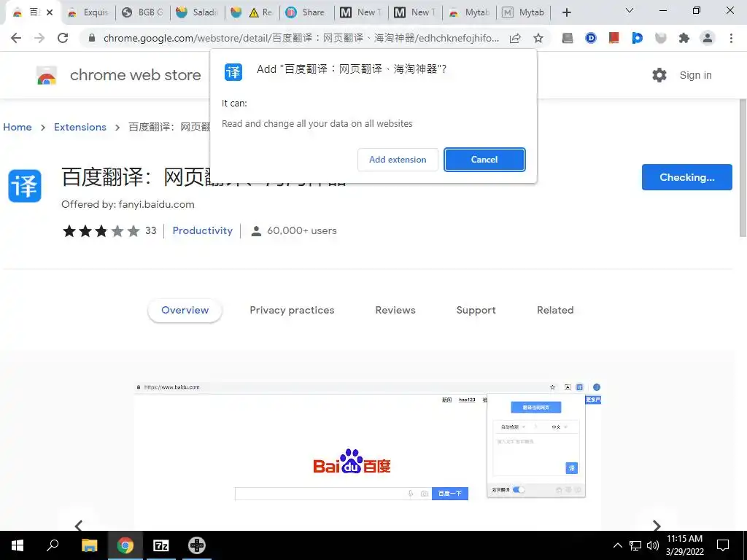Screen dimensions: 747x560
Task: Open the volume control in tray
Action: point(653,545)
